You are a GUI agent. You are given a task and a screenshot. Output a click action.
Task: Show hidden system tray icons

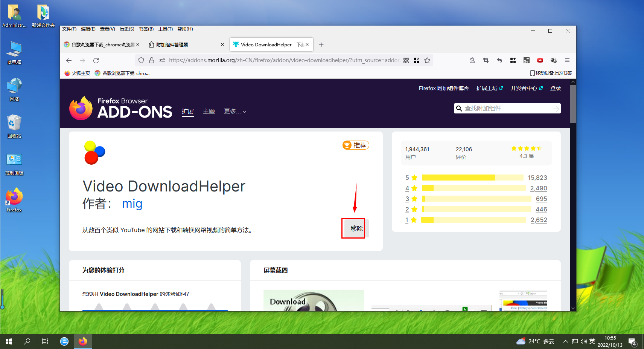pyautogui.click(x=565, y=341)
